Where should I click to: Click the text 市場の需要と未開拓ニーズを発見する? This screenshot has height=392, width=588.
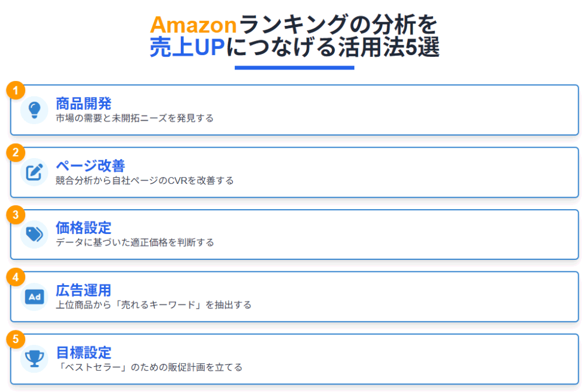point(134,118)
